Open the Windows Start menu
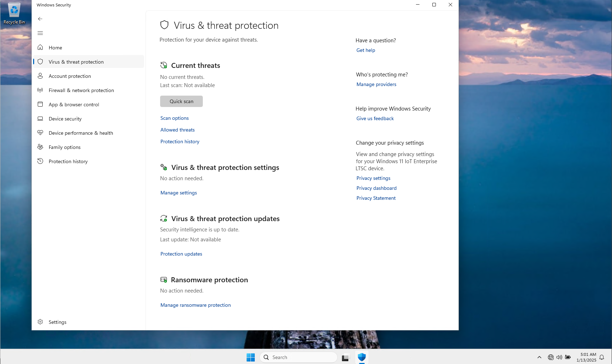Screen dimensions: 612x364 [x=251, y=357]
